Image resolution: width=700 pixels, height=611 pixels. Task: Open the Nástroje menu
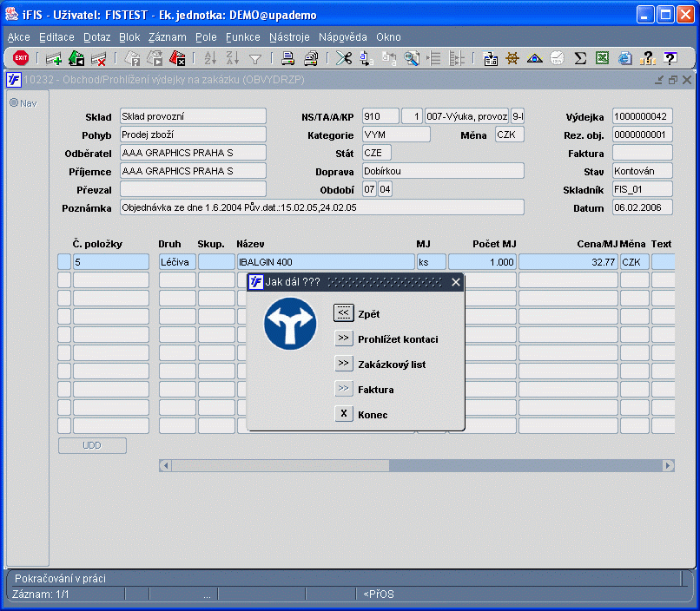pyautogui.click(x=289, y=37)
